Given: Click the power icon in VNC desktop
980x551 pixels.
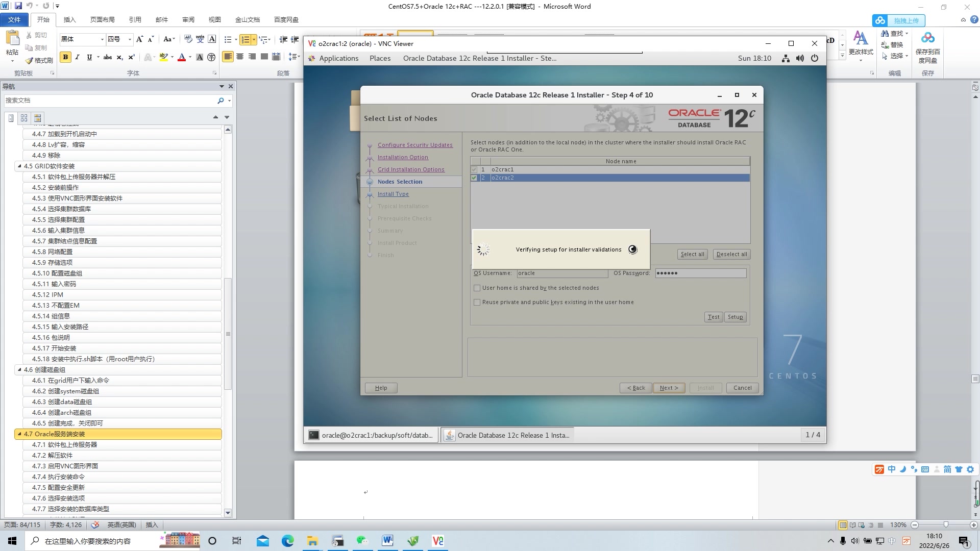Looking at the screenshot, I should [x=815, y=58].
